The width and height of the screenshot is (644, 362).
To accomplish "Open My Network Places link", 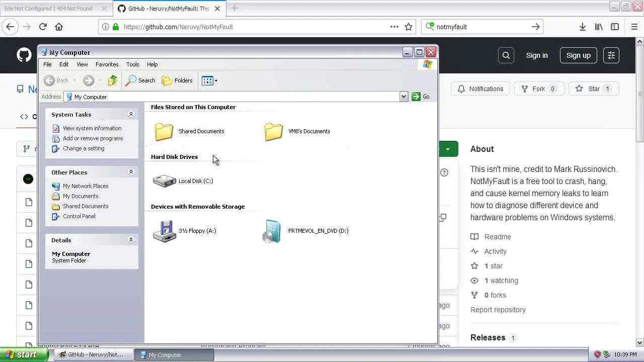I will point(86,186).
